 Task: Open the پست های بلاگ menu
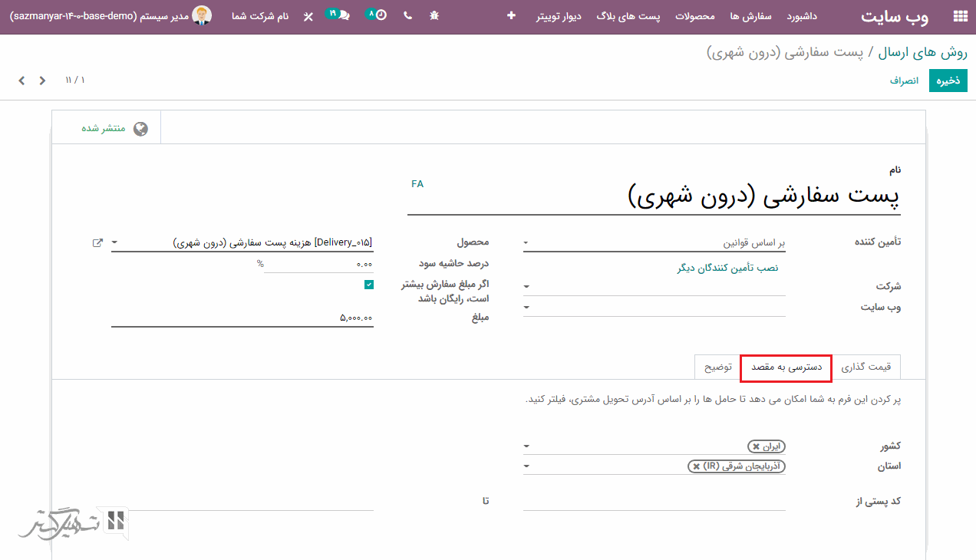pyautogui.click(x=628, y=16)
